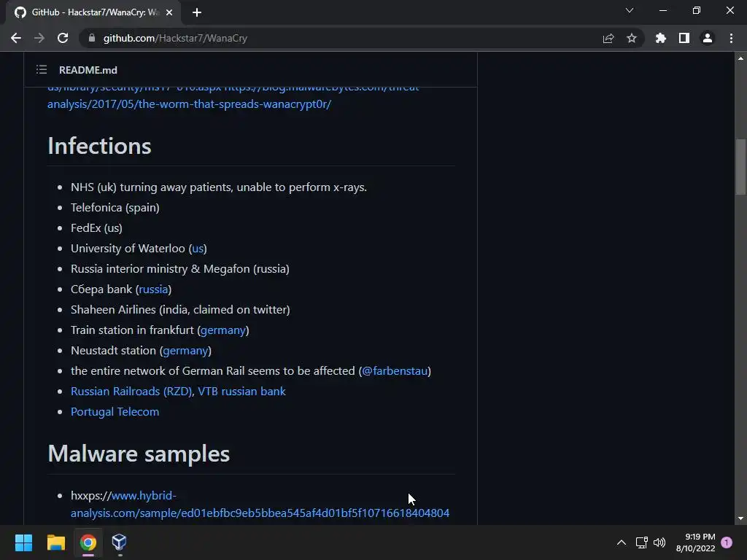Open the @farbenstau link
Image resolution: width=747 pixels, height=560 pixels.
395,371
